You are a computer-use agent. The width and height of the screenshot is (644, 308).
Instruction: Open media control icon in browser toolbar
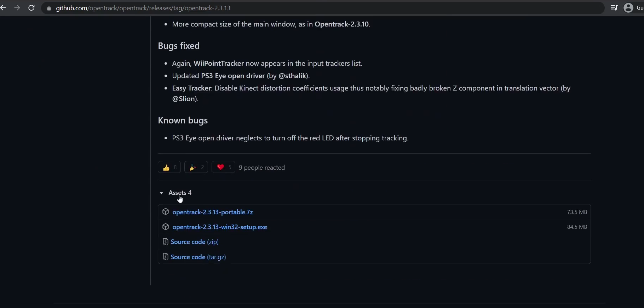click(614, 8)
